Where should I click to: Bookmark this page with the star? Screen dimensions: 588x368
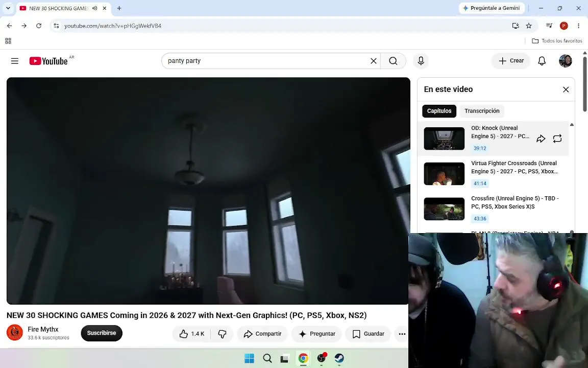(x=529, y=26)
